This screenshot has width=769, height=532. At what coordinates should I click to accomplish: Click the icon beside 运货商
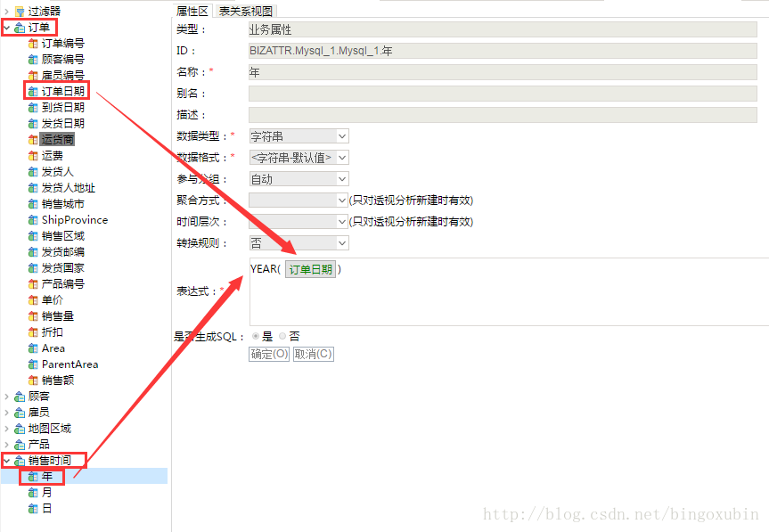tap(33, 140)
